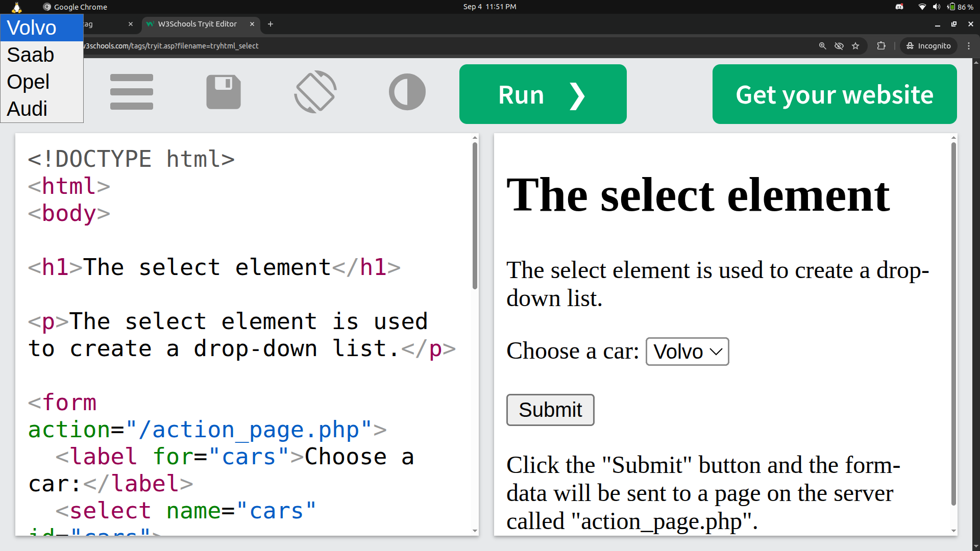
Task: Click the code editor scroll down arrow
Action: click(475, 531)
